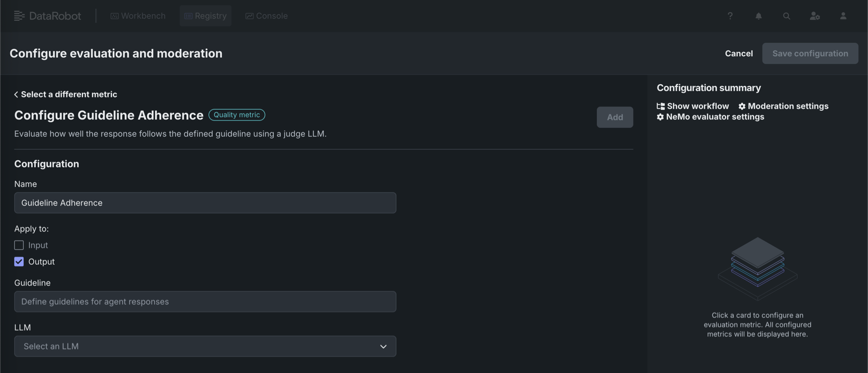
Task: Click the LLM dropdown chevron arrow
Action: click(x=383, y=346)
